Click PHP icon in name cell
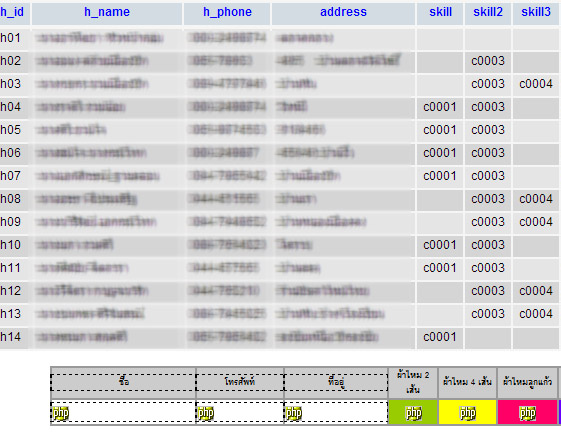561x447 pixels. click(61, 413)
